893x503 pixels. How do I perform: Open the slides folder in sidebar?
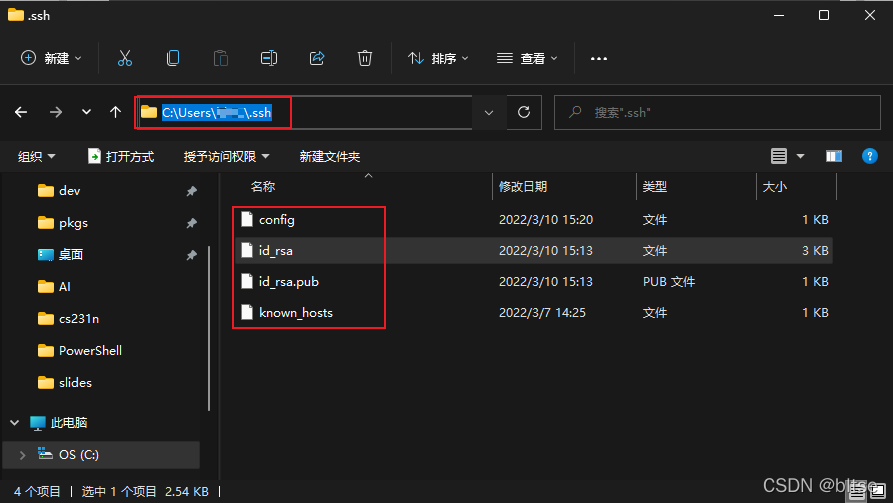coord(75,382)
